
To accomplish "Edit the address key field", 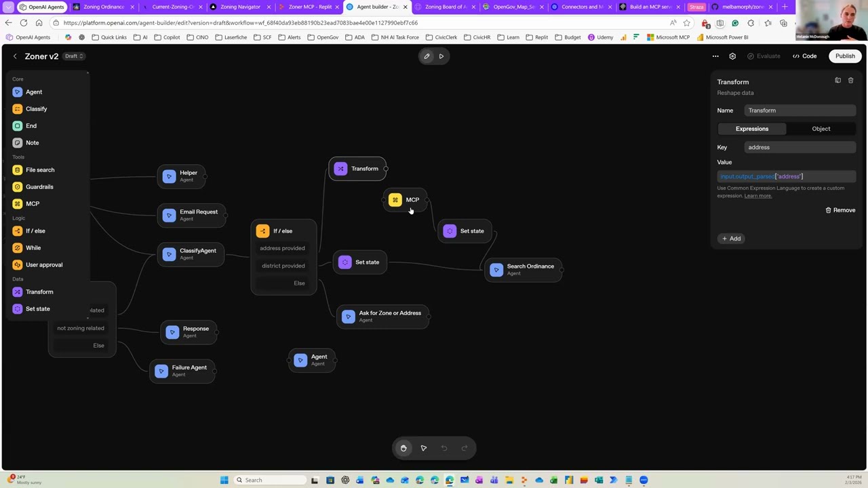I will pos(800,147).
